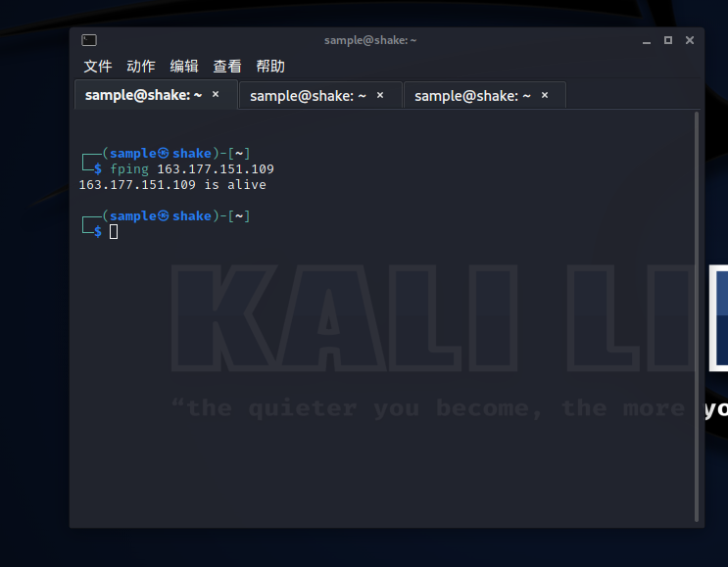This screenshot has height=567, width=728.
Task: Minimize the terminal window
Action: click(x=647, y=41)
